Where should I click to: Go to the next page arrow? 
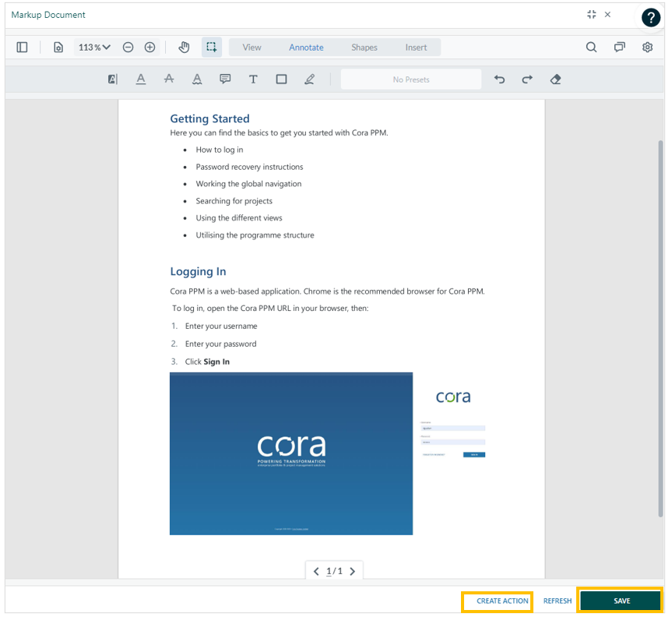pos(352,572)
